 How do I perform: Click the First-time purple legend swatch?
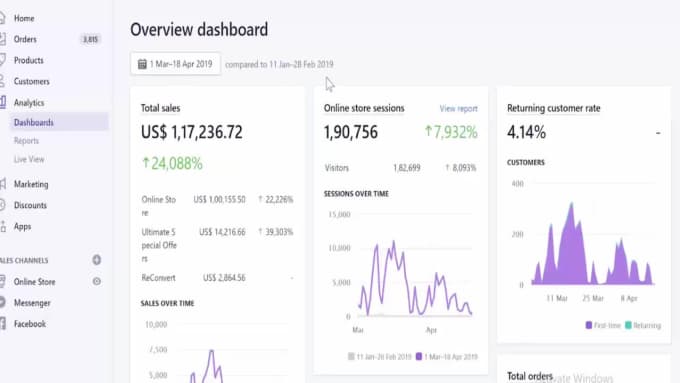588,325
